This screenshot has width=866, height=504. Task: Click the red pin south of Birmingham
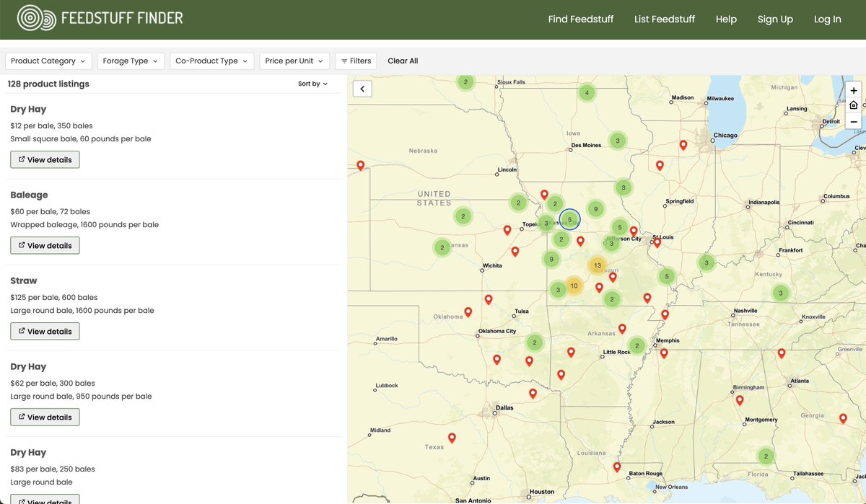pos(740,400)
